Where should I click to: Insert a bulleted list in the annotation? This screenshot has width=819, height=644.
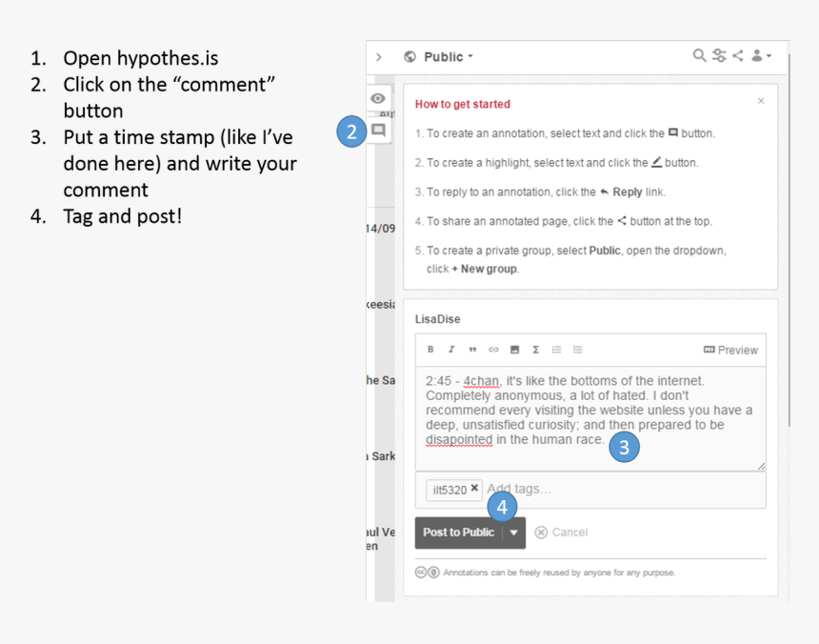point(577,350)
